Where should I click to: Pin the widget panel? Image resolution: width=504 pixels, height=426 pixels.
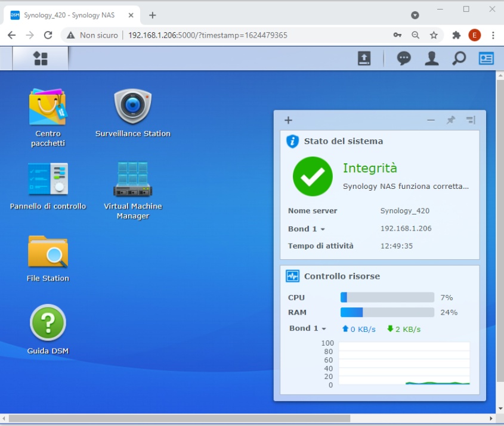451,120
